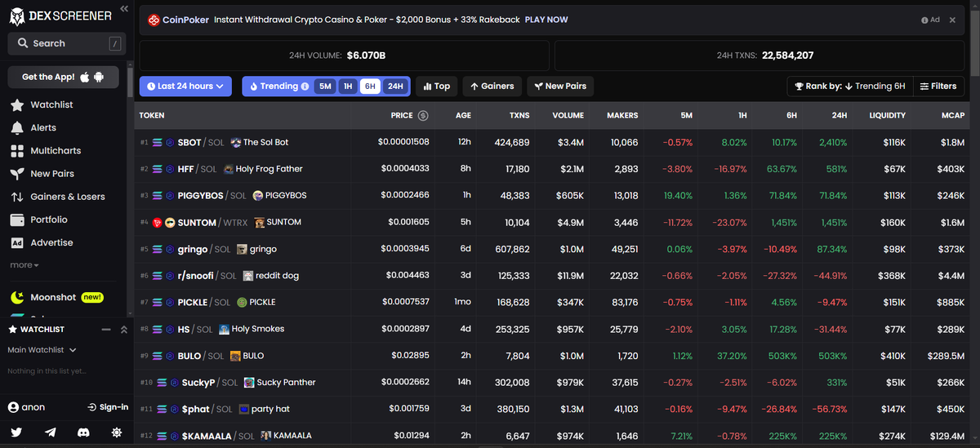Minimize the Watchlist panel with the dash icon
The height and width of the screenshot is (448, 980).
click(x=105, y=330)
